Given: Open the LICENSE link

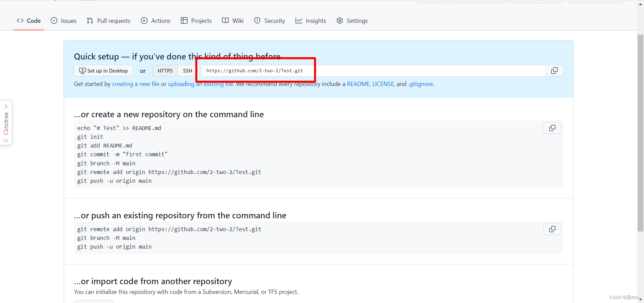Looking at the screenshot, I should pyautogui.click(x=383, y=84).
